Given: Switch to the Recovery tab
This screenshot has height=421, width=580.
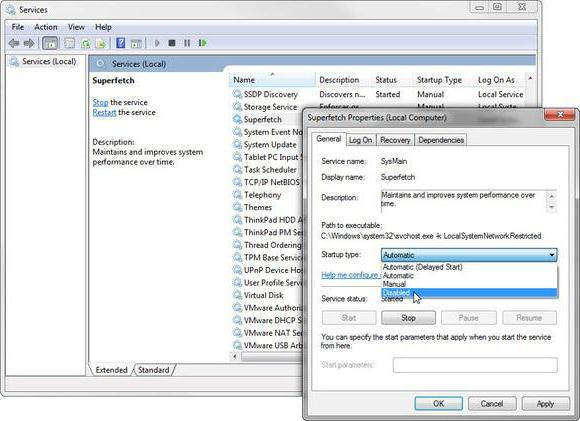Looking at the screenshot, I should coord(395,140).
